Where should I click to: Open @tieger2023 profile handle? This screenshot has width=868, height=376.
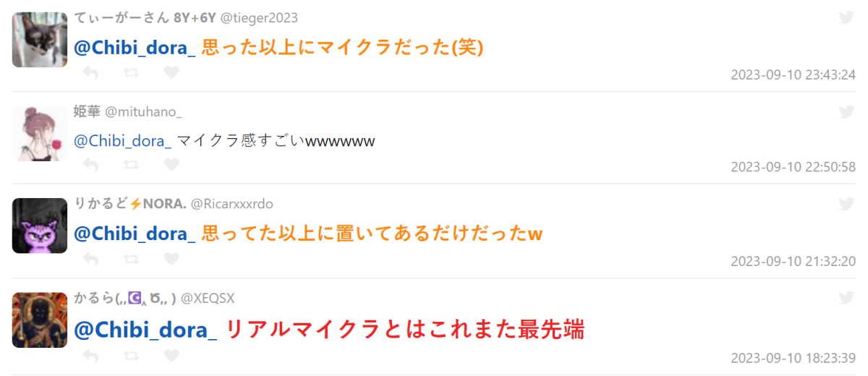pyautogui.click(x=258, y=18)
